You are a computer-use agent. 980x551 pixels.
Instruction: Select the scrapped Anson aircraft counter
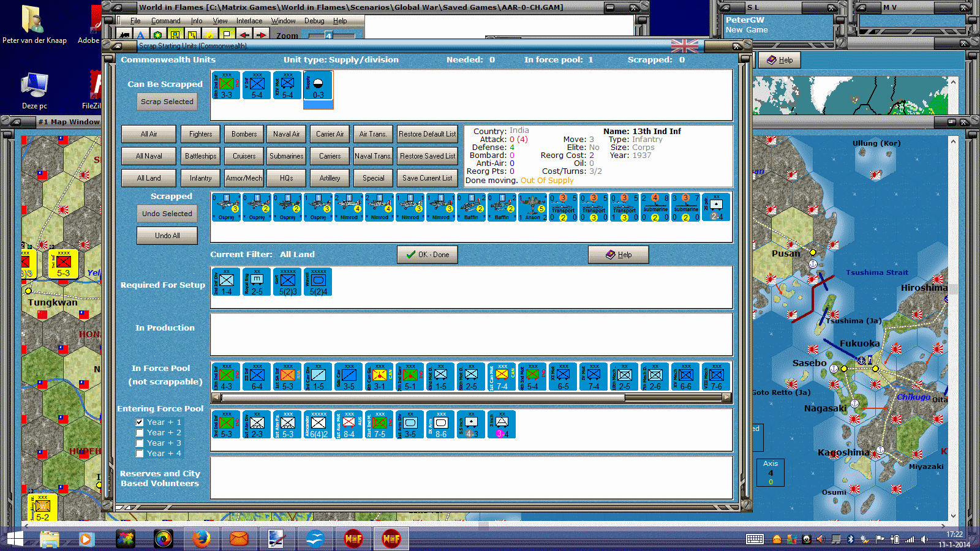tap(532, 207)
